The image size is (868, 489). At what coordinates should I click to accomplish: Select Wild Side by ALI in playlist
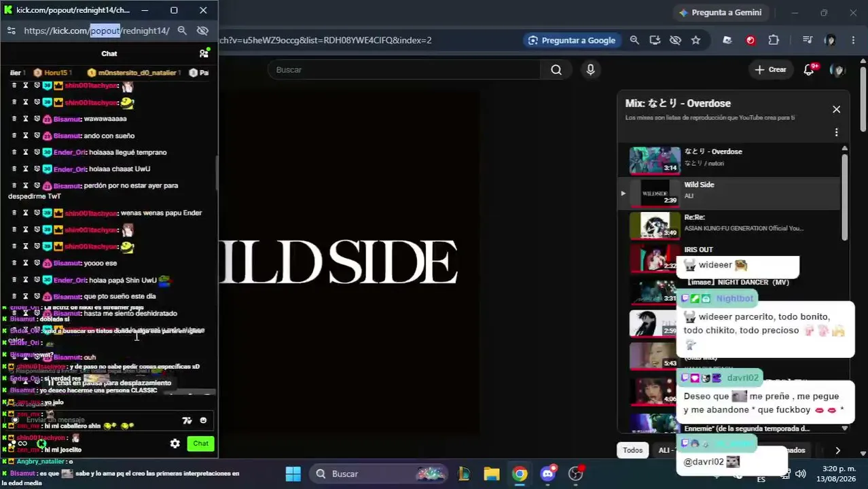728,193
